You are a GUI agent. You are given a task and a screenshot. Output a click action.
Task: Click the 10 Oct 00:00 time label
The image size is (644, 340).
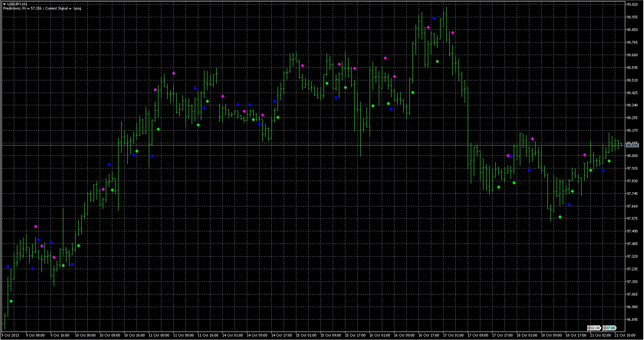pos(85,335)
